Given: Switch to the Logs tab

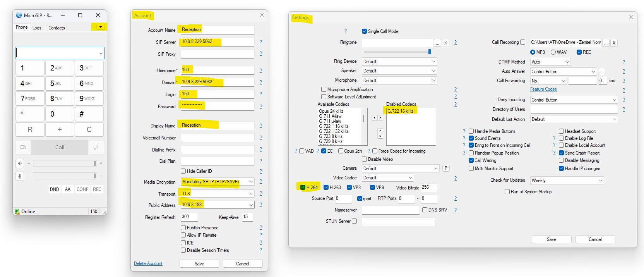Looking at the screenshot, I should (x=37, y=28).
